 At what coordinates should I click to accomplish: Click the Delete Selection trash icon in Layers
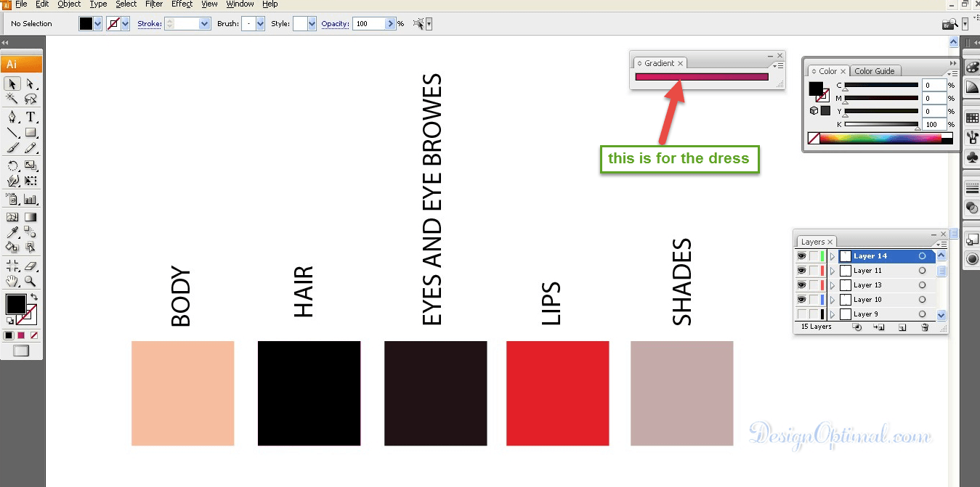[925, 327]
